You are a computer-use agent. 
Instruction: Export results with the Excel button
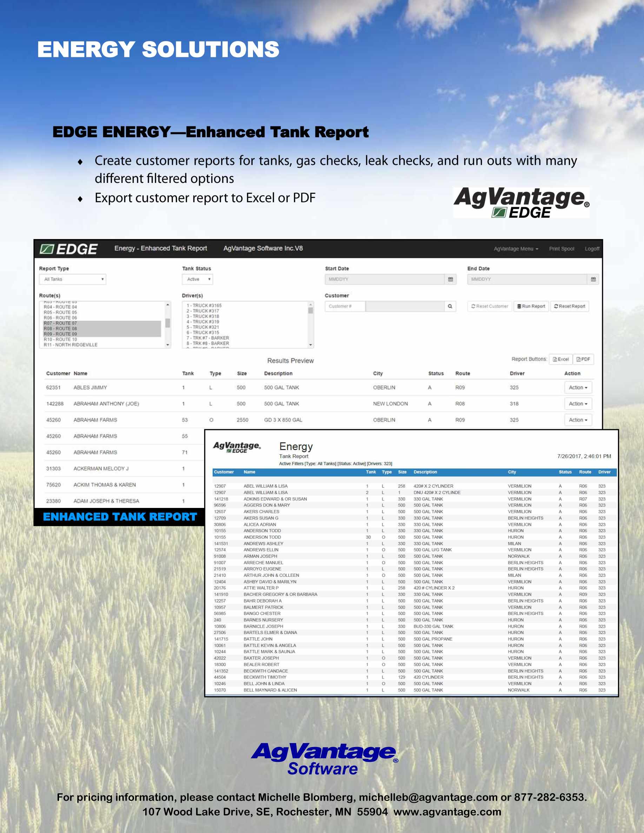[x=561, y=359]
